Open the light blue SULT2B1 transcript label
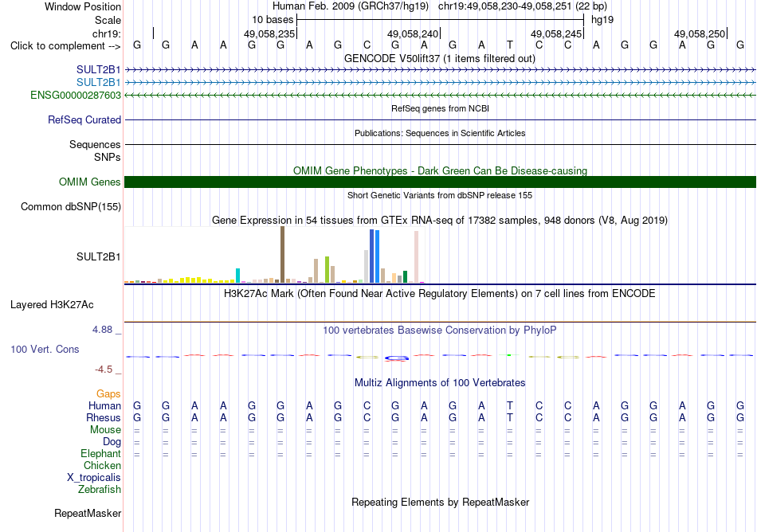 click(99, 83)
